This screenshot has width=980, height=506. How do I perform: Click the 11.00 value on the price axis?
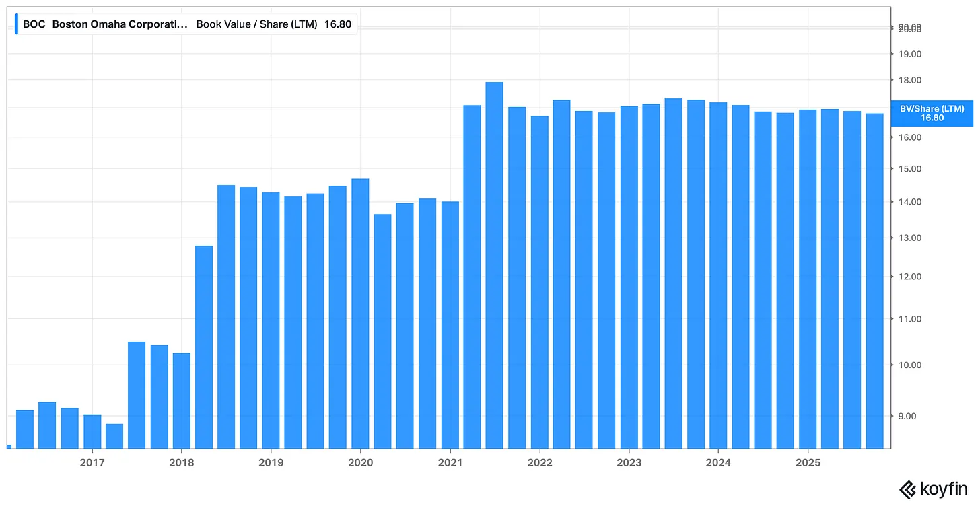tap(911, 319)
